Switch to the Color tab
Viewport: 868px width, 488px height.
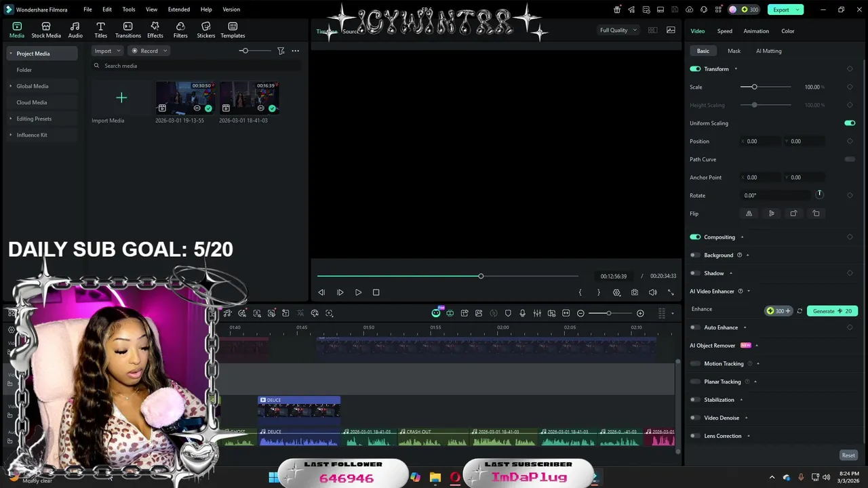pyautogui.click(x=788, y=31)
